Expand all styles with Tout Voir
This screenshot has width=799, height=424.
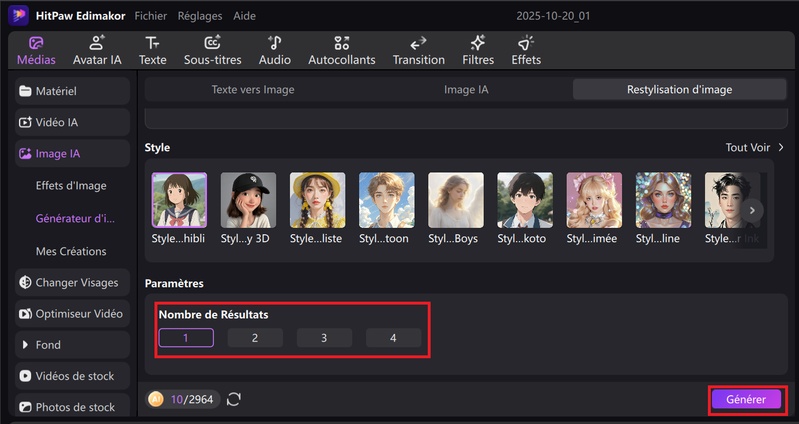[754, 147]
